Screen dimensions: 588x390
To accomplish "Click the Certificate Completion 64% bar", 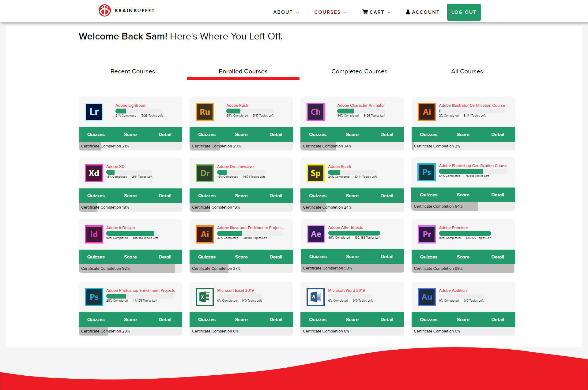I will point(463,206).
